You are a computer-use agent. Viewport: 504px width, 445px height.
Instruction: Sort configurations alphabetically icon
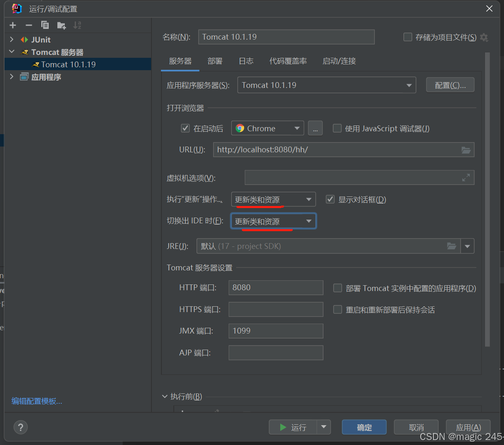pos(77,25)
